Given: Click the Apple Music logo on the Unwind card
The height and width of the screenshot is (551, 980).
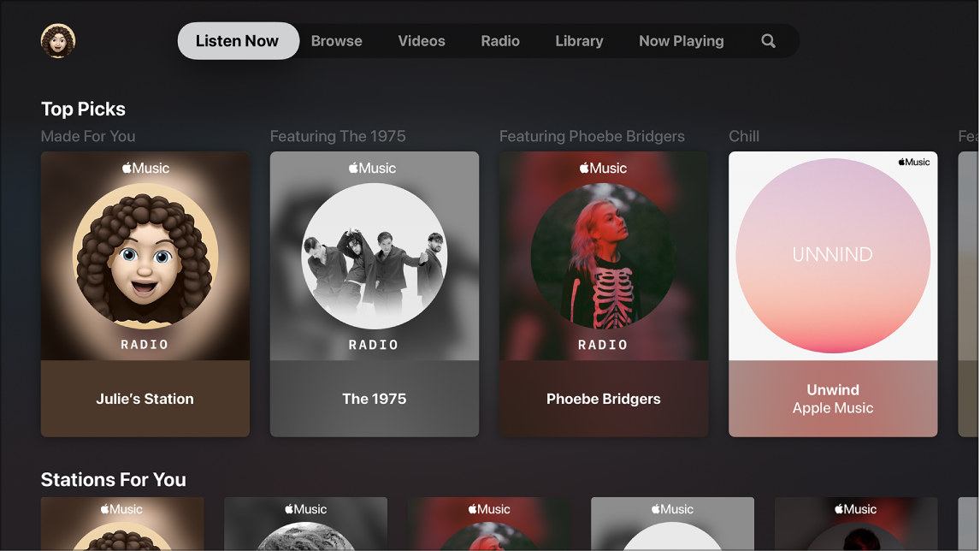Looking at the screenshot, I should click(912, 161).
